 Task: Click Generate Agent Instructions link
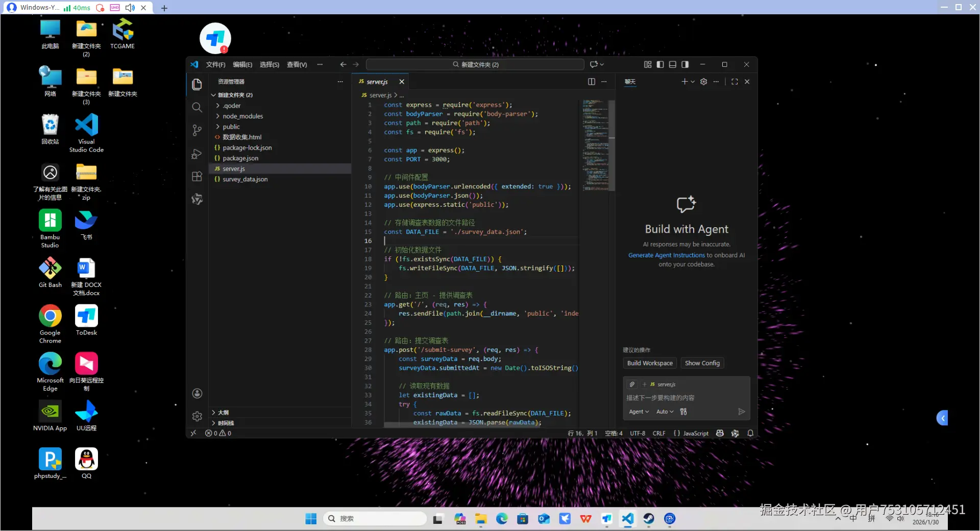coord(666,255)
